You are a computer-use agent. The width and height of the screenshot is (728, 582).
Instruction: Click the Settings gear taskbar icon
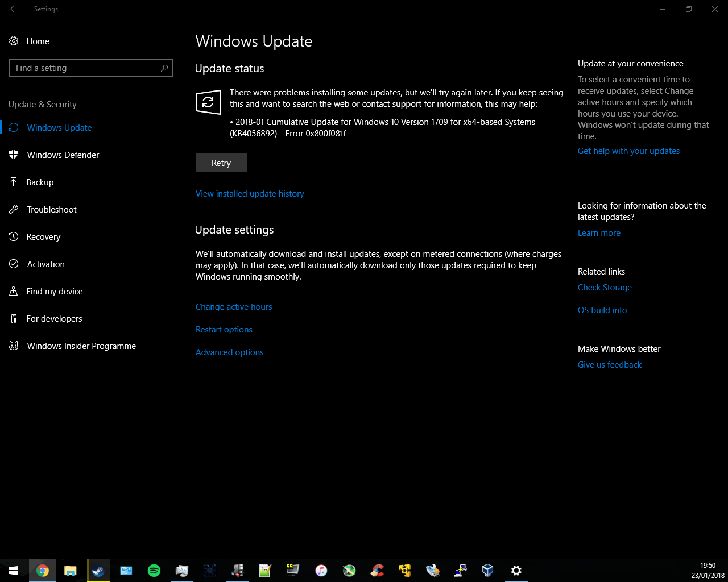pyautogui.click(x=516, y=571)
